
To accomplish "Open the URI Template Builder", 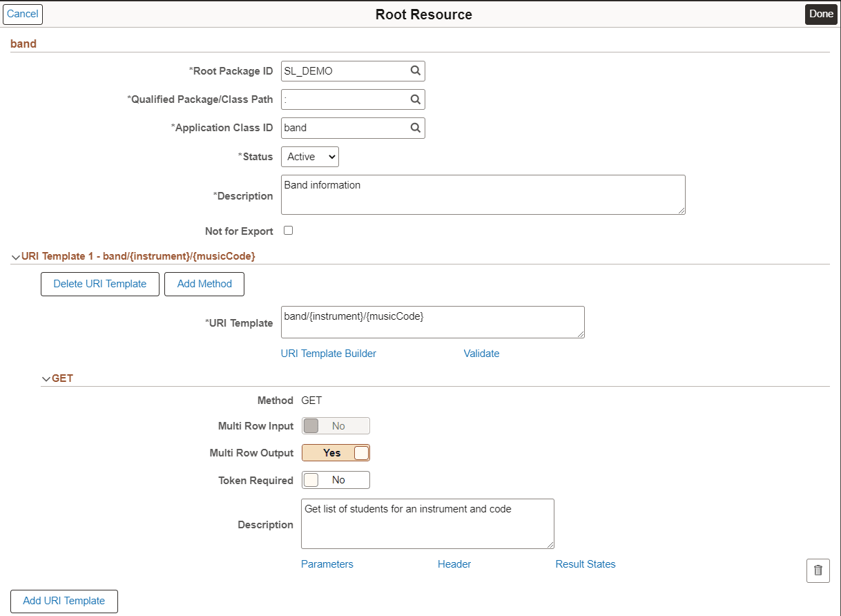I will pyautogui.click(x=328, y=353).
